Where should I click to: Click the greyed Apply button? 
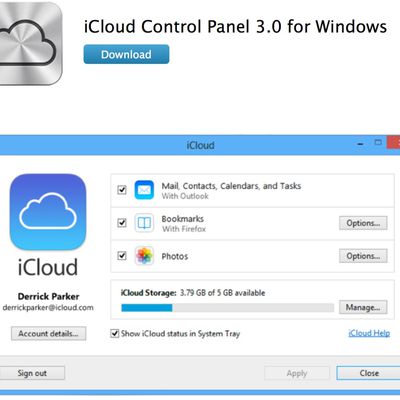[297, 373]
